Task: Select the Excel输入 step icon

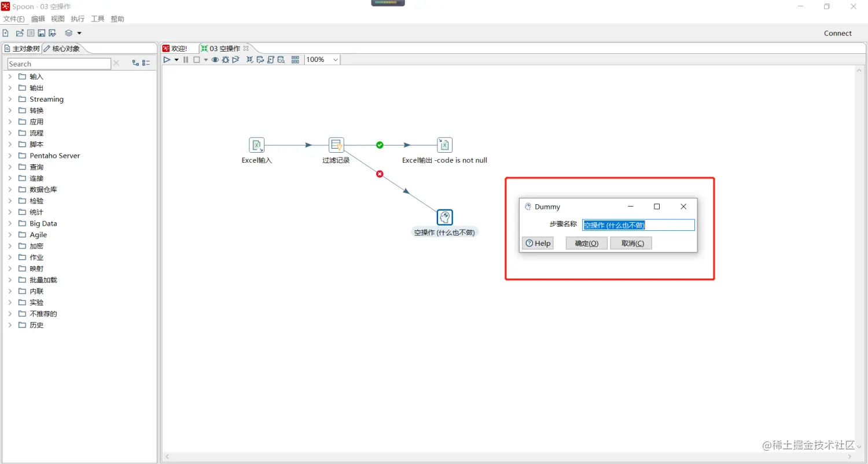Action: 257,145
